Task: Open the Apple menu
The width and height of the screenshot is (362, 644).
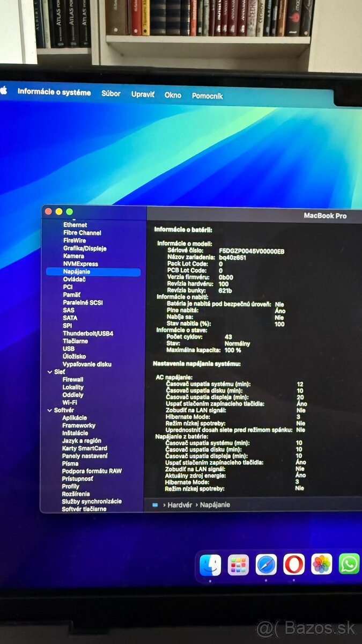Action: pos(3,90)
